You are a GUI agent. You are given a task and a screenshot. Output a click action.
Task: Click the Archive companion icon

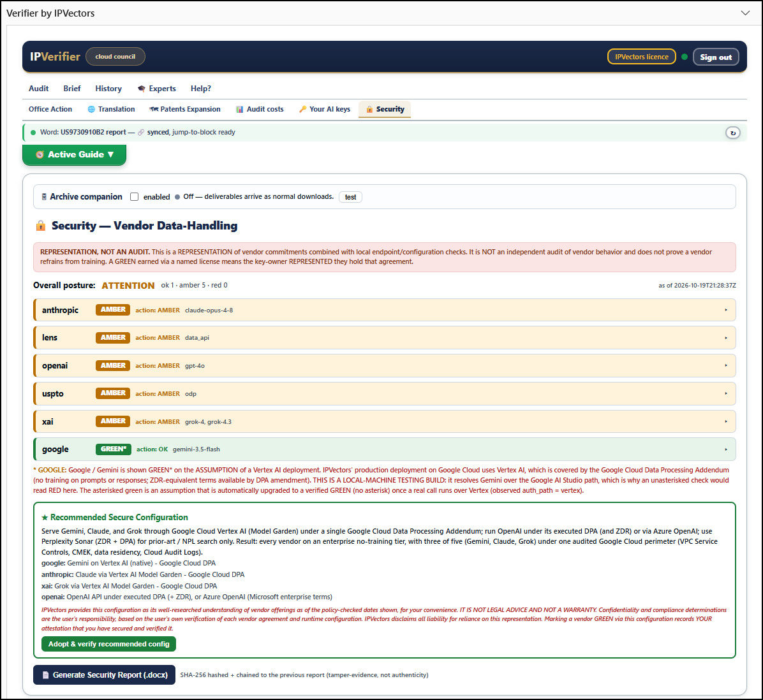pos(44,197)
